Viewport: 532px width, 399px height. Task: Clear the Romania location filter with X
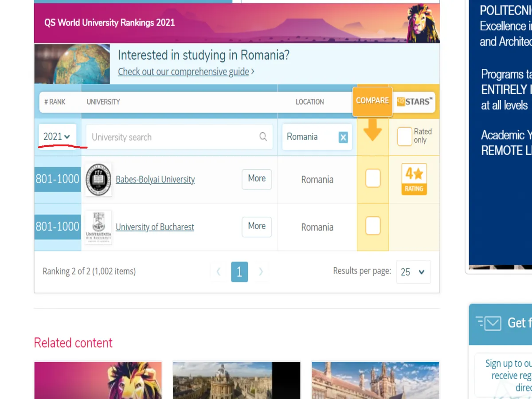point(343,137)
